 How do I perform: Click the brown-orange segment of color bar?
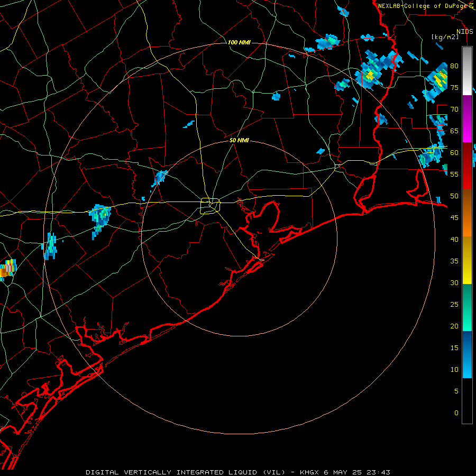[x=467, y=213]
